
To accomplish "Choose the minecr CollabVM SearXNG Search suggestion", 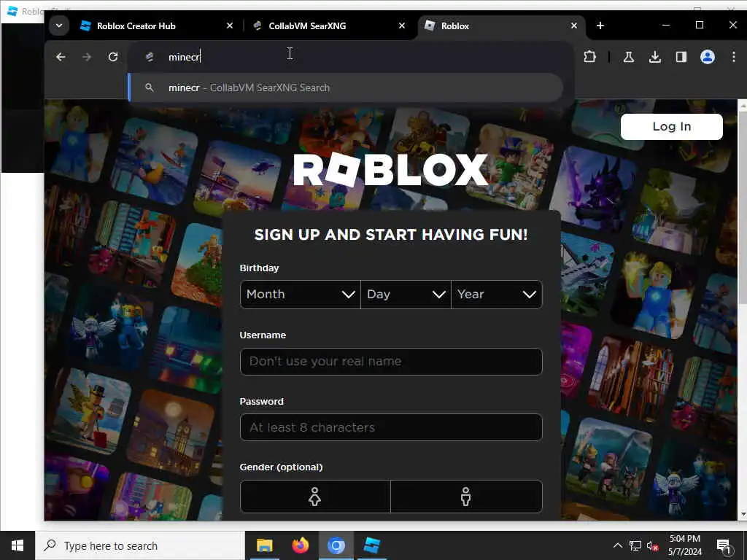I will (347, 87).
